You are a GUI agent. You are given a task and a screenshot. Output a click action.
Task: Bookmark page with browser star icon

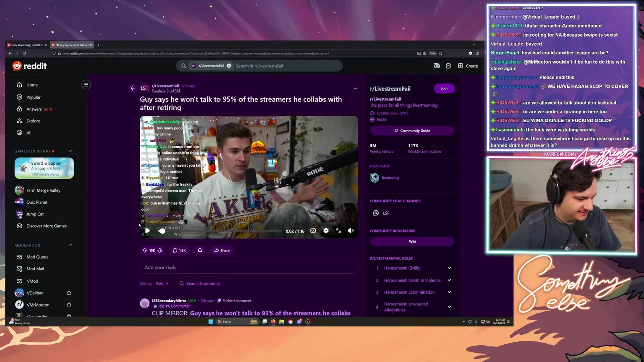pyautogui.click(x=441, y=53)
